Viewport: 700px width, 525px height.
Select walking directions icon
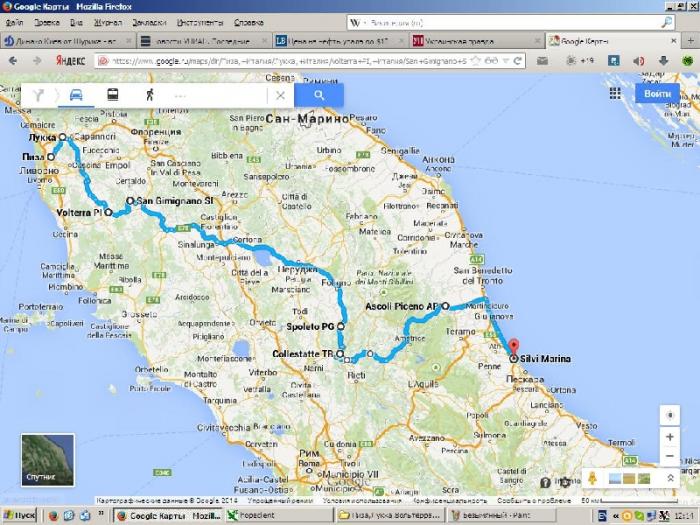149,95
